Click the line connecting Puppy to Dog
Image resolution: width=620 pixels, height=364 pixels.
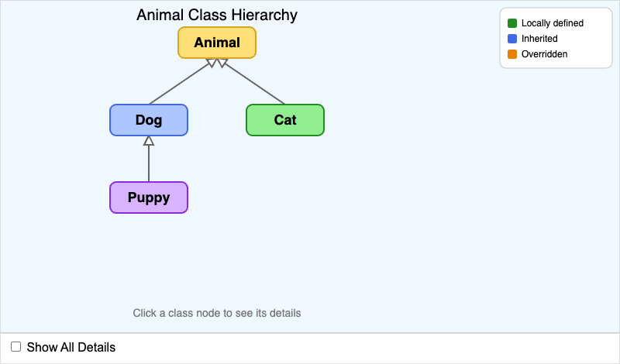click(x=149, y=164)
